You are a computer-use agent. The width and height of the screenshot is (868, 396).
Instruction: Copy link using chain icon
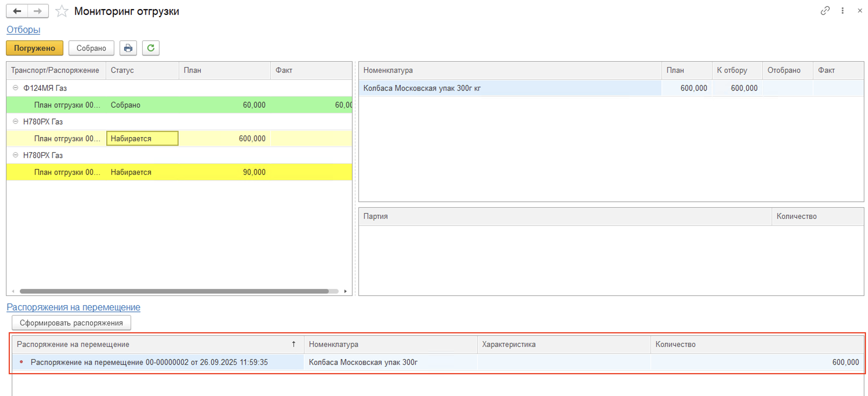(x=825, y=11)
